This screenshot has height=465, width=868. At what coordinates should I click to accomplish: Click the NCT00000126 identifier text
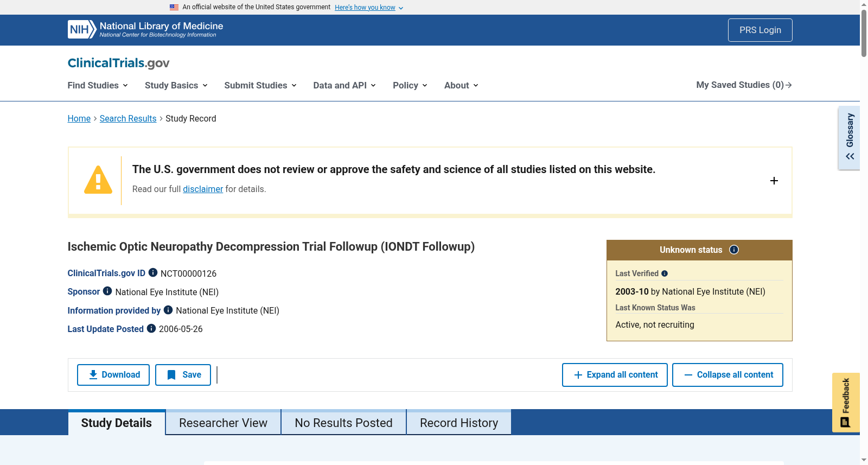[x=188, y=273]
